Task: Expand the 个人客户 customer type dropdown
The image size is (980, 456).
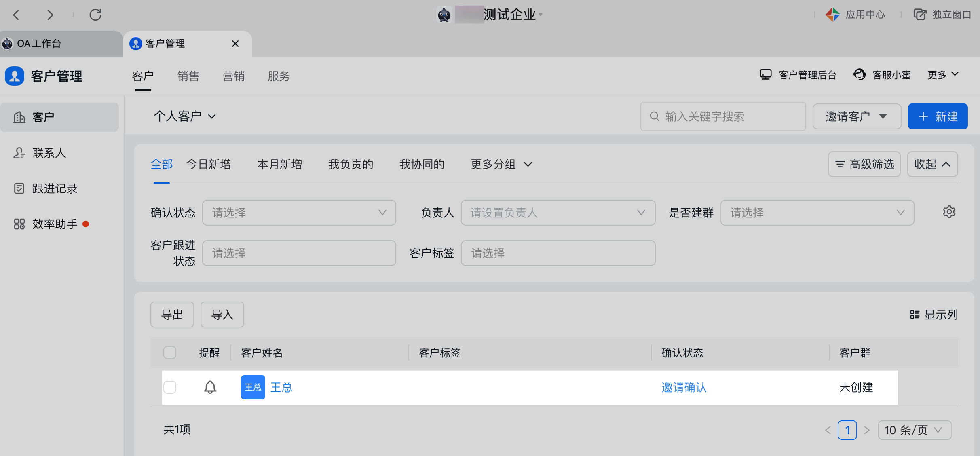Action: (x=184, y=116)
